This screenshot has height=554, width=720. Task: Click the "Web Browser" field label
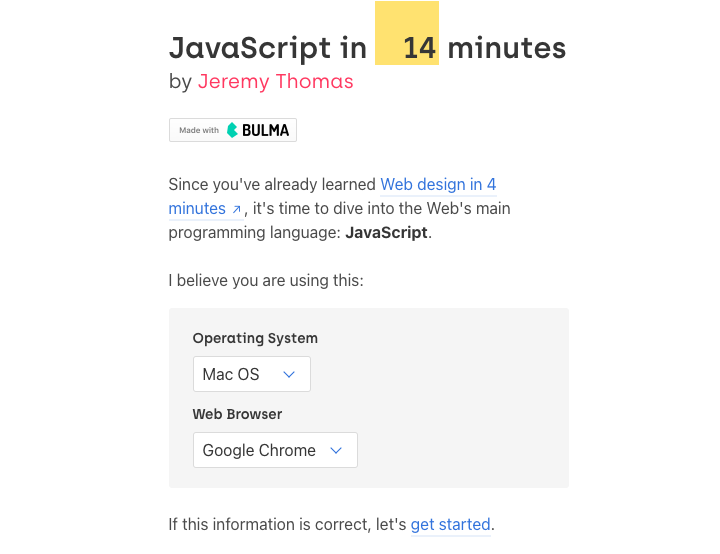[237, 414]
